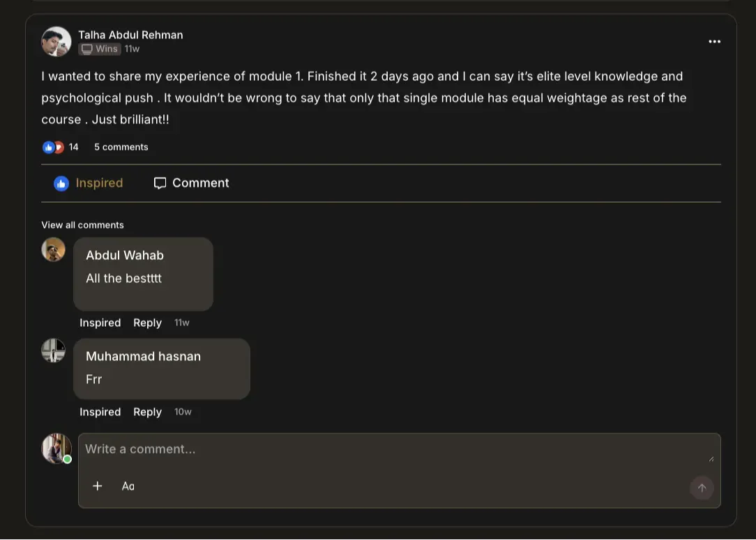Viewport: 756px width, 540px height.
Task: Expand View all comments
Action: 82,225
